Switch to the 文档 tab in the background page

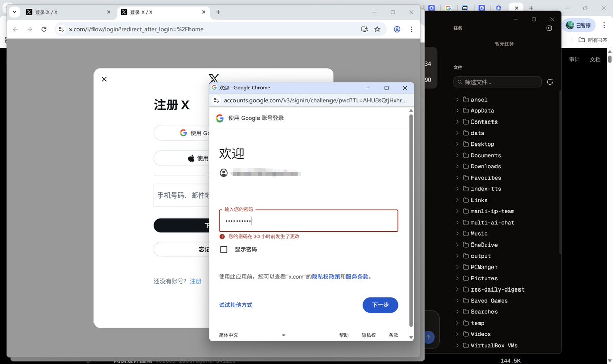point(595,60)
